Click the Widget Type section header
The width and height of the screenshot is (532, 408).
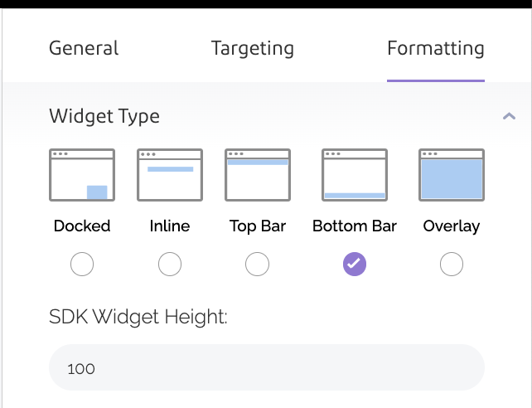104,117
